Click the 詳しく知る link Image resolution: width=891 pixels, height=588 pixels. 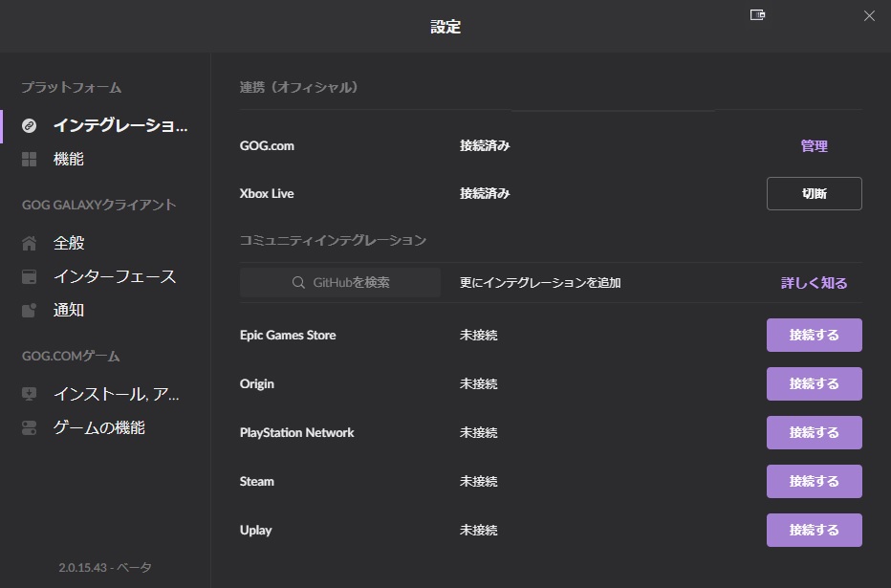814,283
